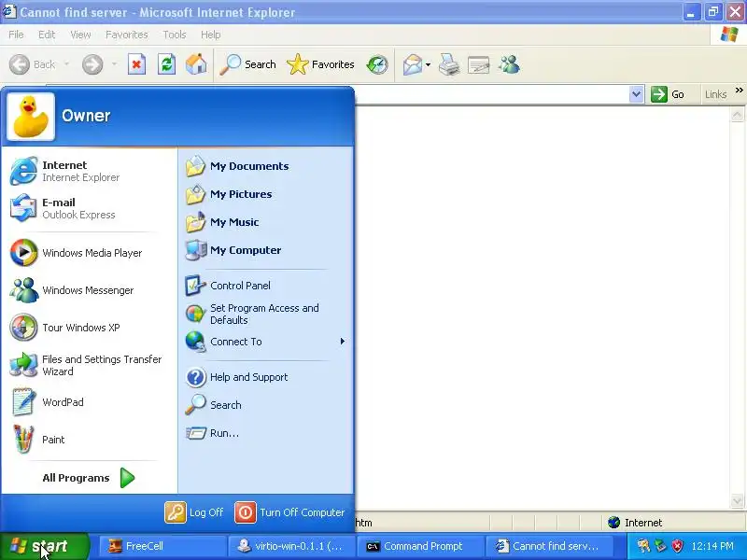Screen dimensions: 747x560
Task: Open My Computer
Action: point(266,250)
